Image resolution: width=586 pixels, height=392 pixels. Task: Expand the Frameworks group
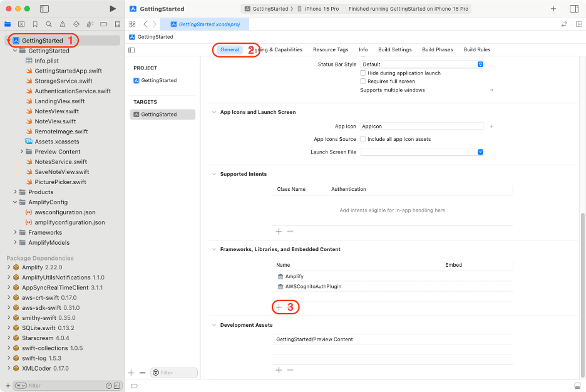click(x=15, y=232)
